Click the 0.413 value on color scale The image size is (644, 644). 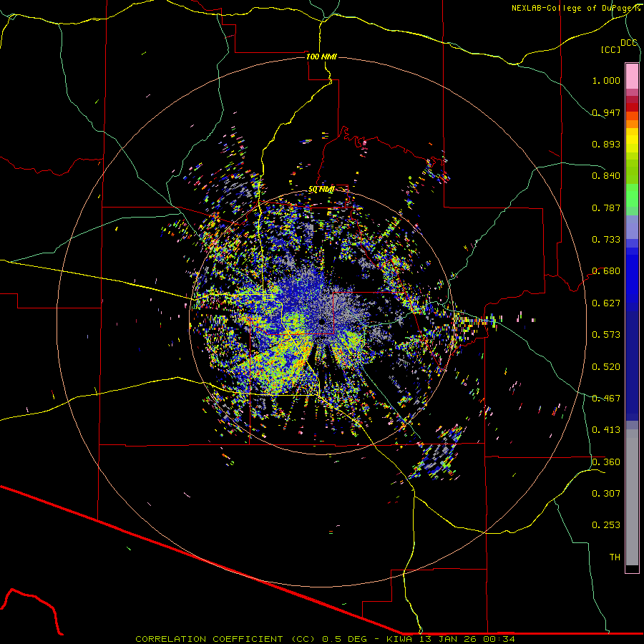[606, 430]
